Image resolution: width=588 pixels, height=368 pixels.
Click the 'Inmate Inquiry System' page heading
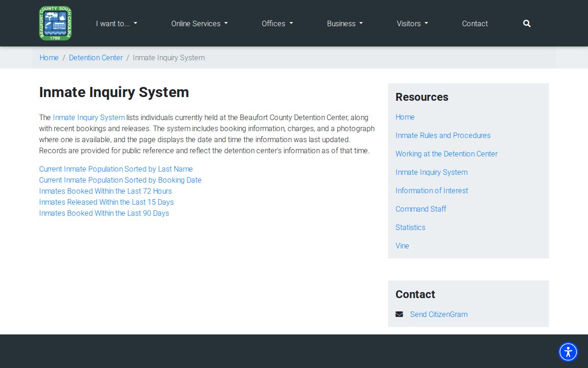coord(114,92)
